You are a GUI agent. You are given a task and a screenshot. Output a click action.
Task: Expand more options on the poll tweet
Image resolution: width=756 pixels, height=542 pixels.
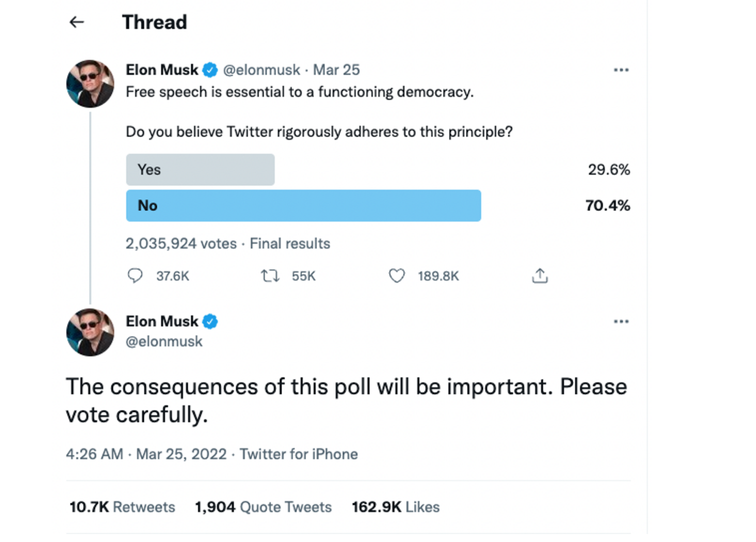[x=621, y=70]
